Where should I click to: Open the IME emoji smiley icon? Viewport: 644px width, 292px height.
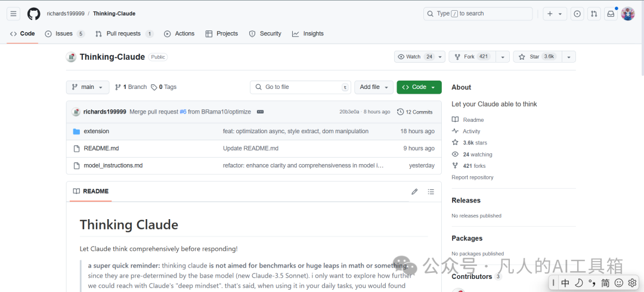pyautogui.click(x=618, y=283)
